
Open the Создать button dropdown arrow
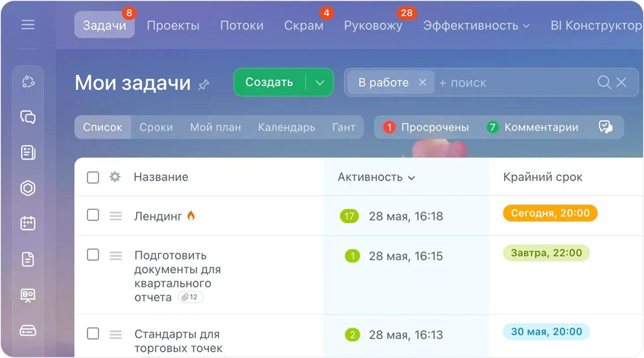[320, 82]
